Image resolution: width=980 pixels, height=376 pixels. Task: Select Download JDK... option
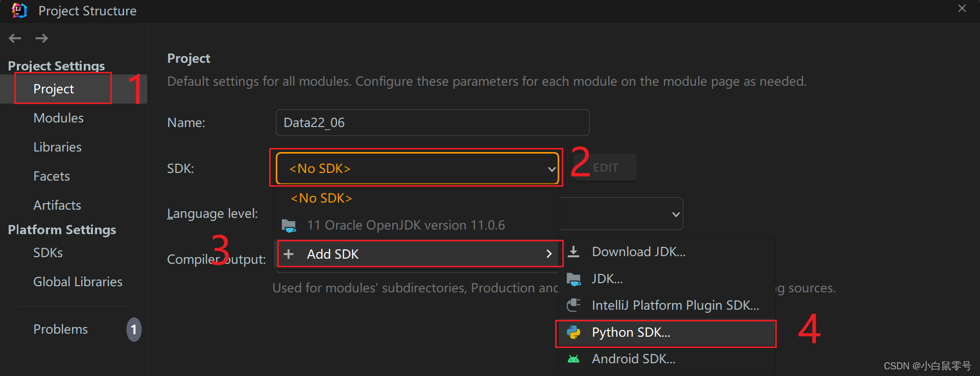coord(665,252)
